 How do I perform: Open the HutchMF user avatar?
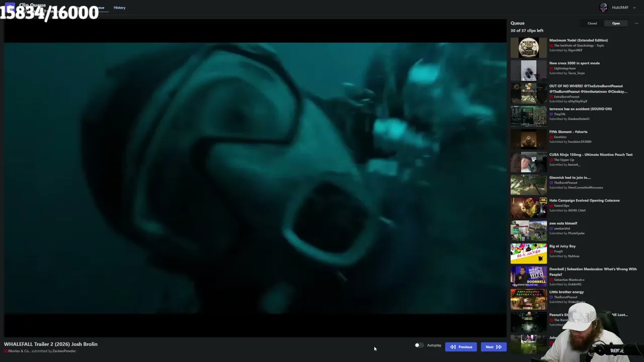[x=604, y=8]
